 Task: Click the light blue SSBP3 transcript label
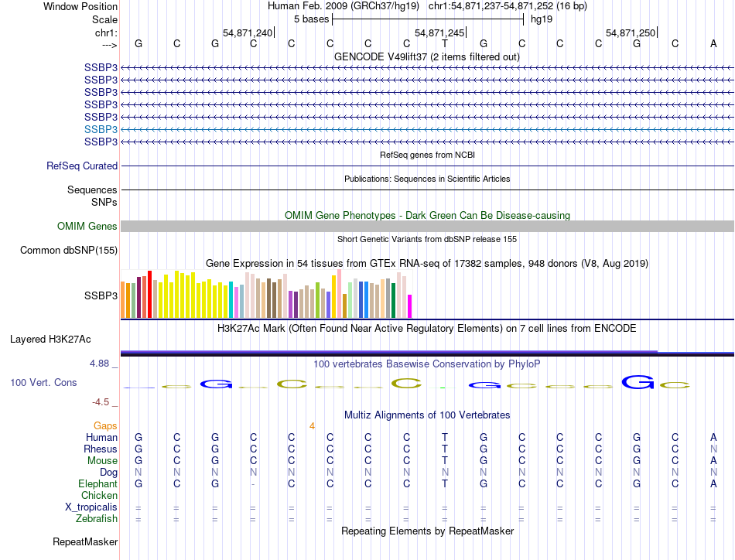[x=101, y=129]
